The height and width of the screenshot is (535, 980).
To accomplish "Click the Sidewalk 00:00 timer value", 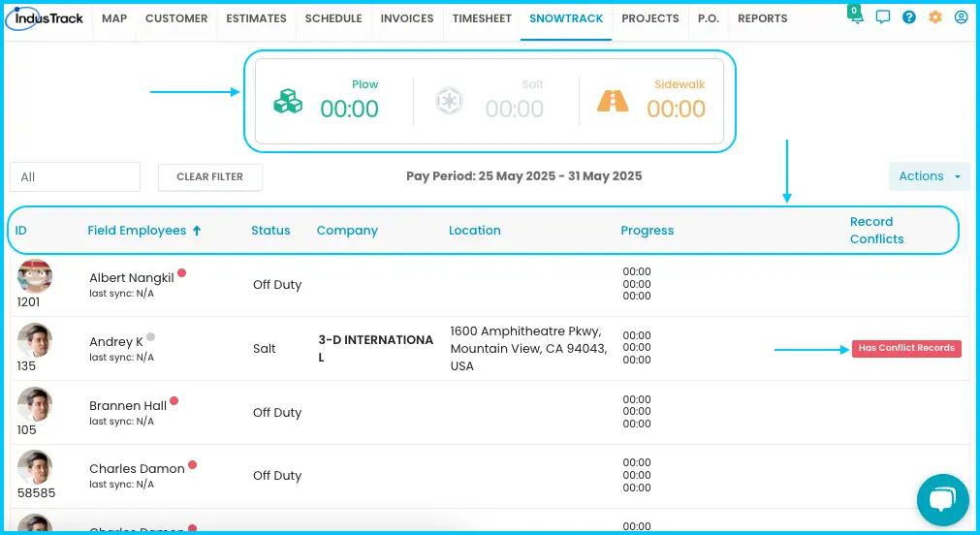I will (677, 109).
